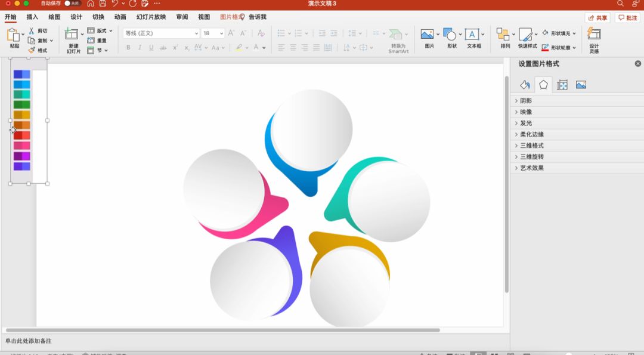Switch to the Insert (插入) tab
Image resolution: width=644 pixels, height=355 pixels.
point(32,17)
